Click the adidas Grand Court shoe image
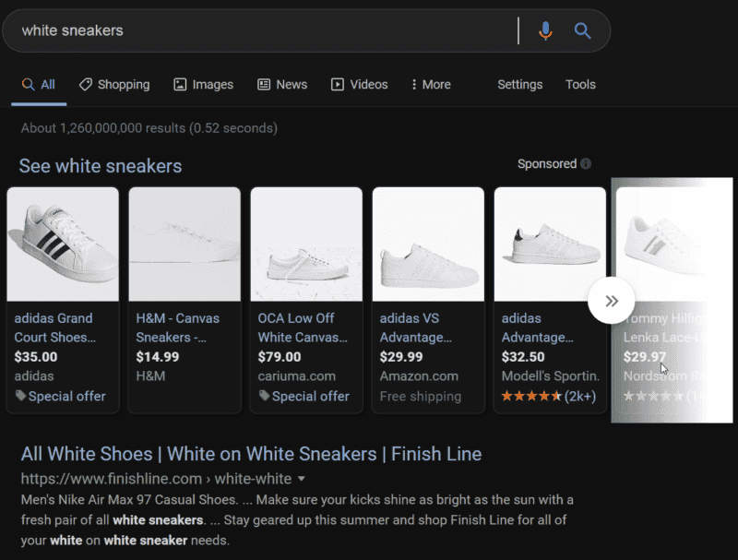Image resolution: width=738 pixels, height=560 pixels. coord(63,244)
